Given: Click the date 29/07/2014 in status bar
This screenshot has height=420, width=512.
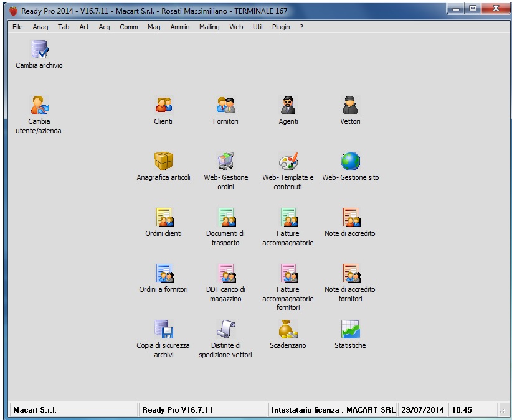Looking at the screenshot, I should click(422, 410).
